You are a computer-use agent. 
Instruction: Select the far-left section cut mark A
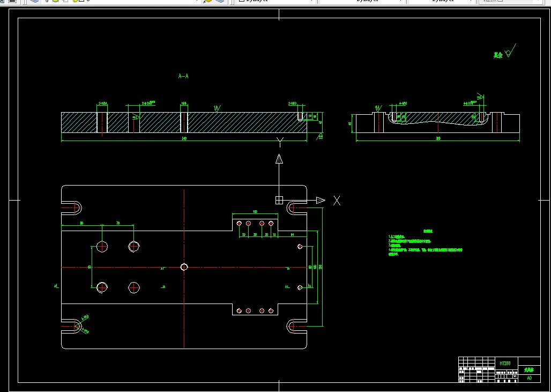[56, 286]
